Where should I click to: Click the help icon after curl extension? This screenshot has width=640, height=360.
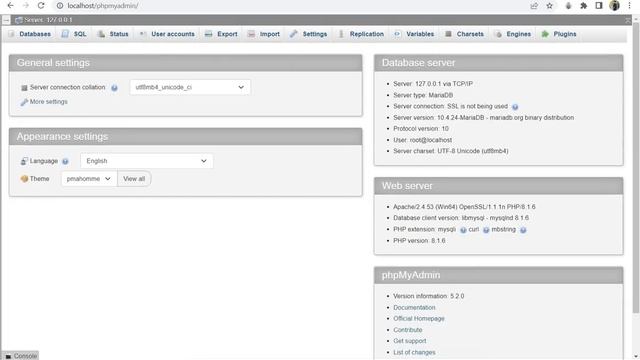pos(486,230)
